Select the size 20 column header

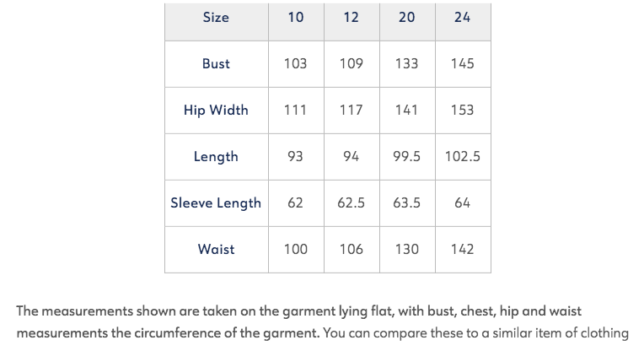pyautogui.click(x=407, y=22)
